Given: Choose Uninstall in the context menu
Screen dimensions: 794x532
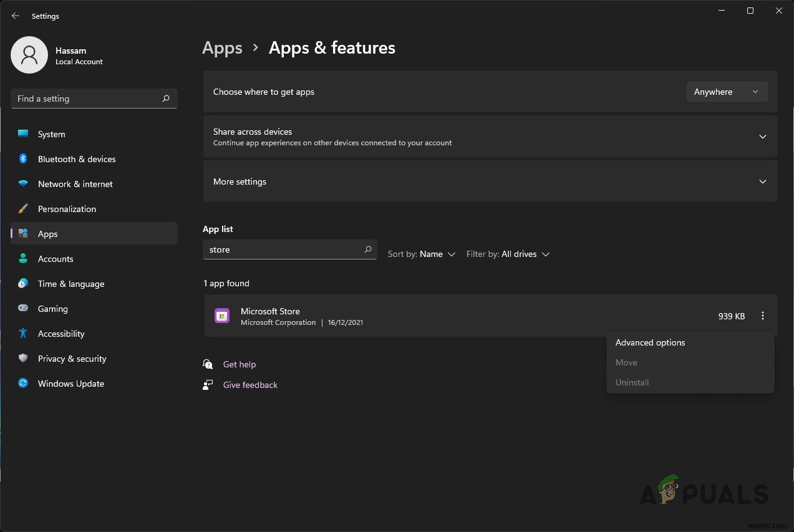Looking at the screenshot, I should coord(632,382).
